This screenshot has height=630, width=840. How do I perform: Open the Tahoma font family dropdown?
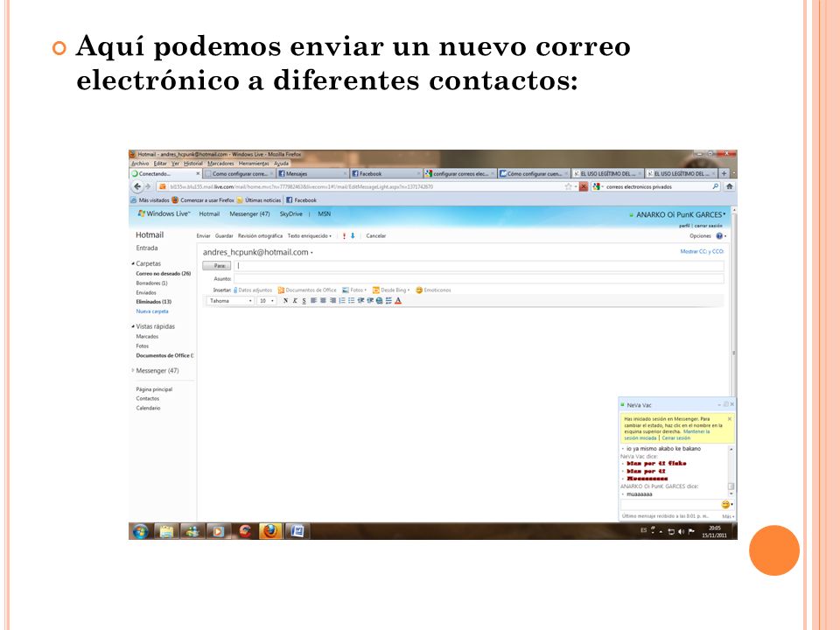[x=230, y=301]
